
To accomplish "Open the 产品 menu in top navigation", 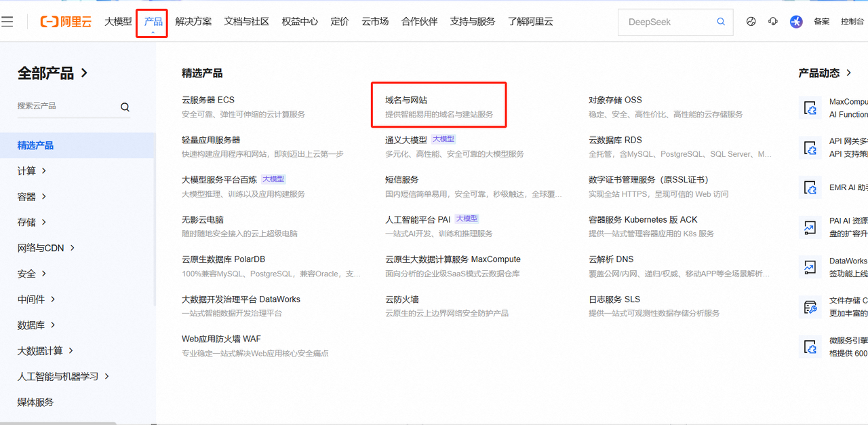I will pos(153,22).
